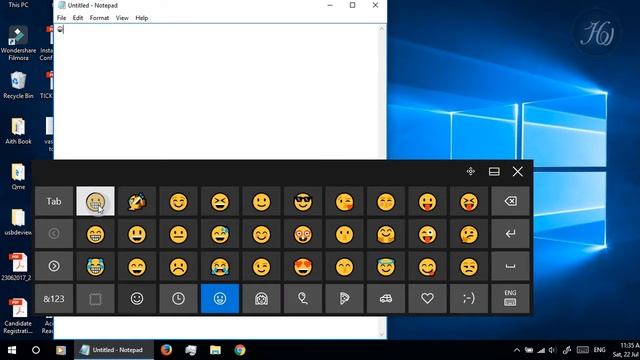Insert the neutral straight-mouth face emoji

[178, 234]
